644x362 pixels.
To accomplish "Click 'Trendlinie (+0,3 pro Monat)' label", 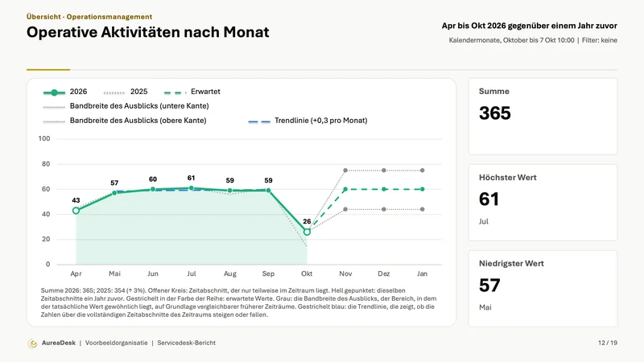I will click(x=320, y=121).
